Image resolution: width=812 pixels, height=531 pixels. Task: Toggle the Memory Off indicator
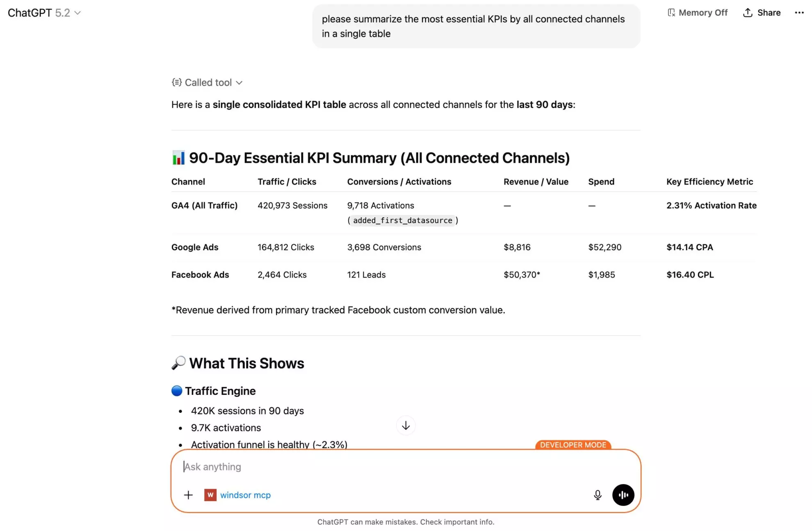(x=703, y=13)
